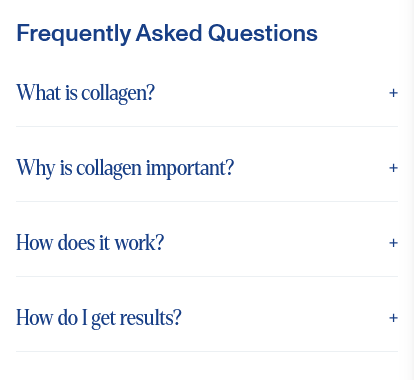The height and width of the screenshot is (380, 414).
Task: Click the word 'important?' in second question
Action: coord(190,168)
